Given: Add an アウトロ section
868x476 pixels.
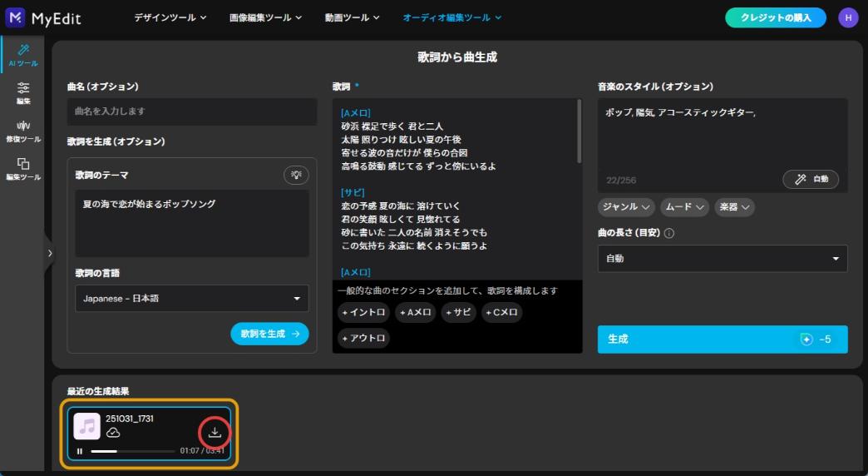Looking at the screenshot, I should click(363, 338).
